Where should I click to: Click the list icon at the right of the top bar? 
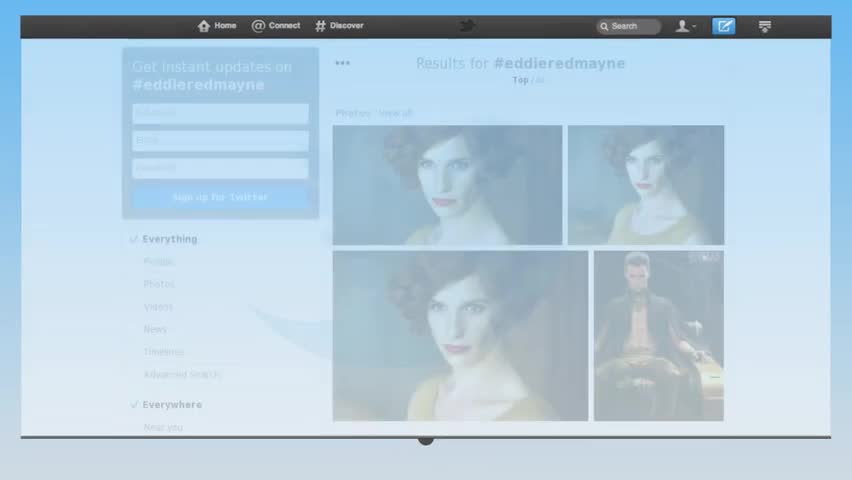click(x=765, y=26)
